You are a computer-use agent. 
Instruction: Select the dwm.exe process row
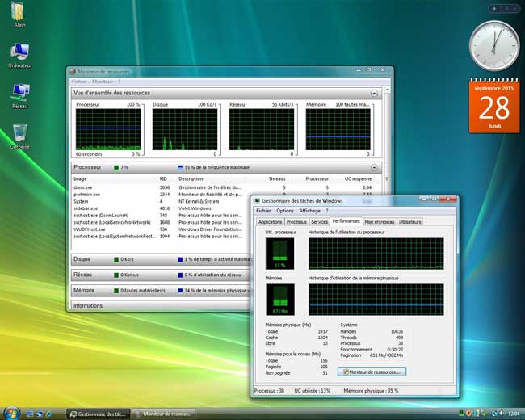(223, 187)
